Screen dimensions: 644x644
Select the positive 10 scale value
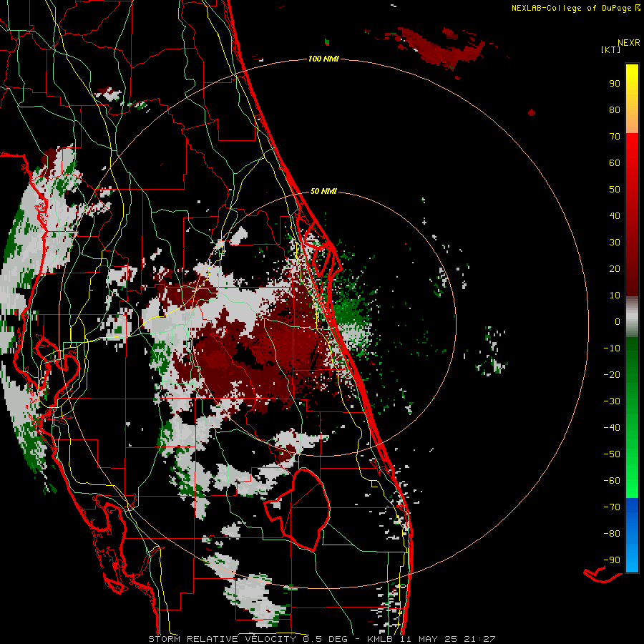click(x=615, y=296)
